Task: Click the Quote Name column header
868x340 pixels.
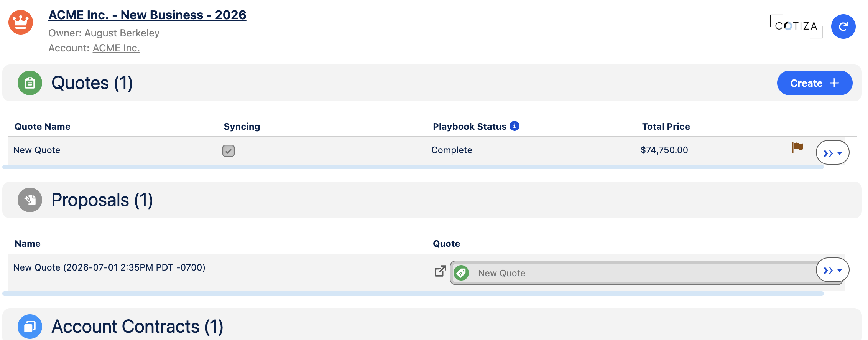Action: [x=43, y=127]
